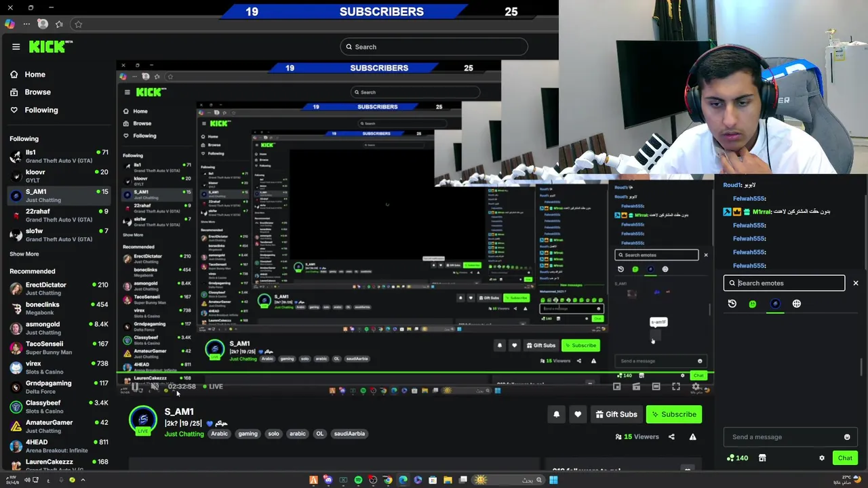The image size is (868, 488).
Task: Click the green Chat send button
Action: 845,458
